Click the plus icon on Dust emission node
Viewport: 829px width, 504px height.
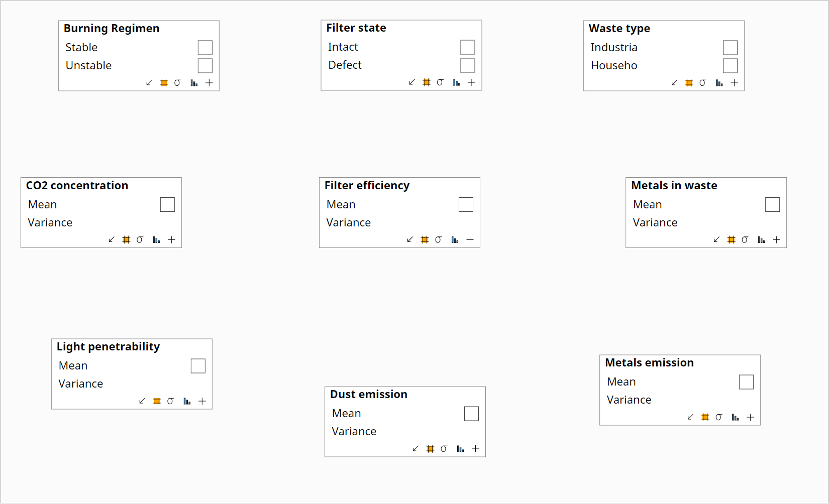point(475,449)
